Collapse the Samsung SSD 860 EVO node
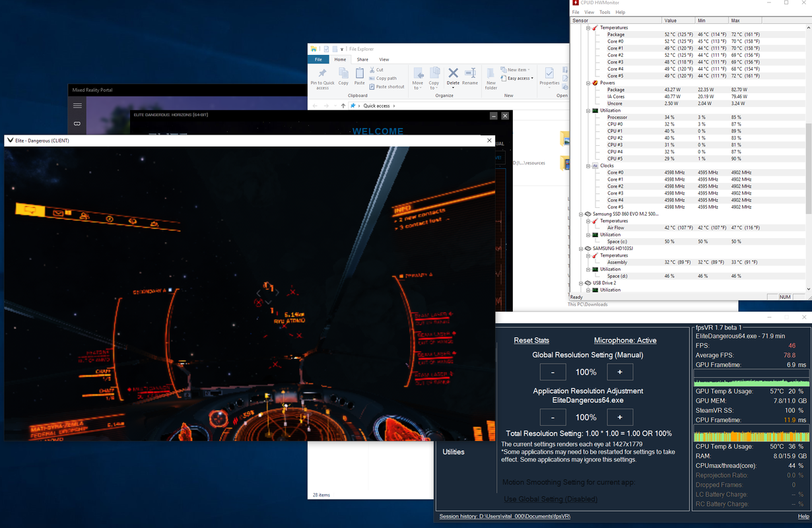This screenshot has width=812, height=528. click(581, 214)
